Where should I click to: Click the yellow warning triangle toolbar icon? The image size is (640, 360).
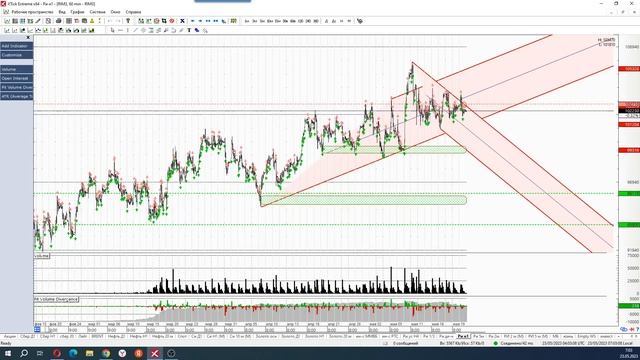(92, 21)
